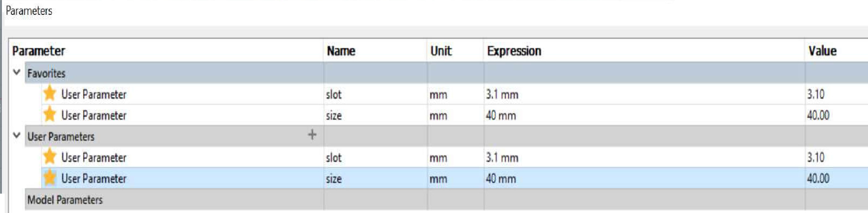The height and width of the screenshot is (213, 868).
Task: Unfavorite size star in Favorites section
Action: click(x=49, y=114)
